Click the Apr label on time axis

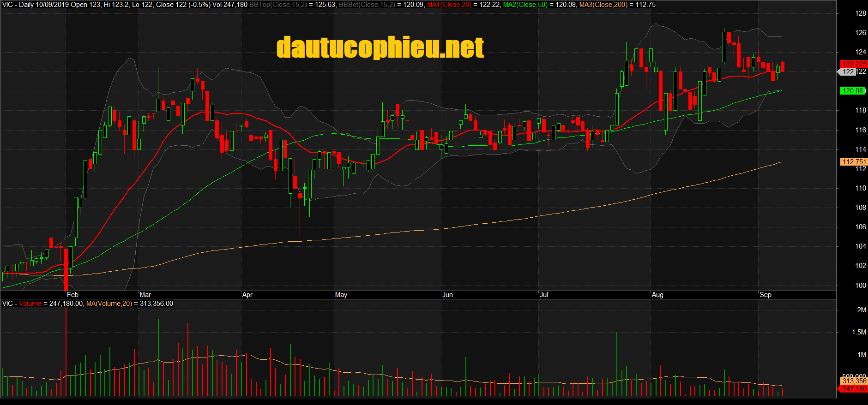(x=247, y=295)
